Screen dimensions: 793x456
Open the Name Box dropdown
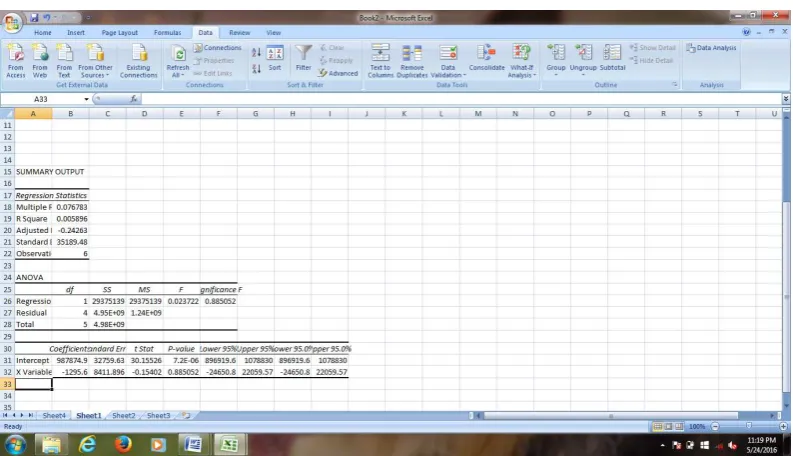point(86,99)
